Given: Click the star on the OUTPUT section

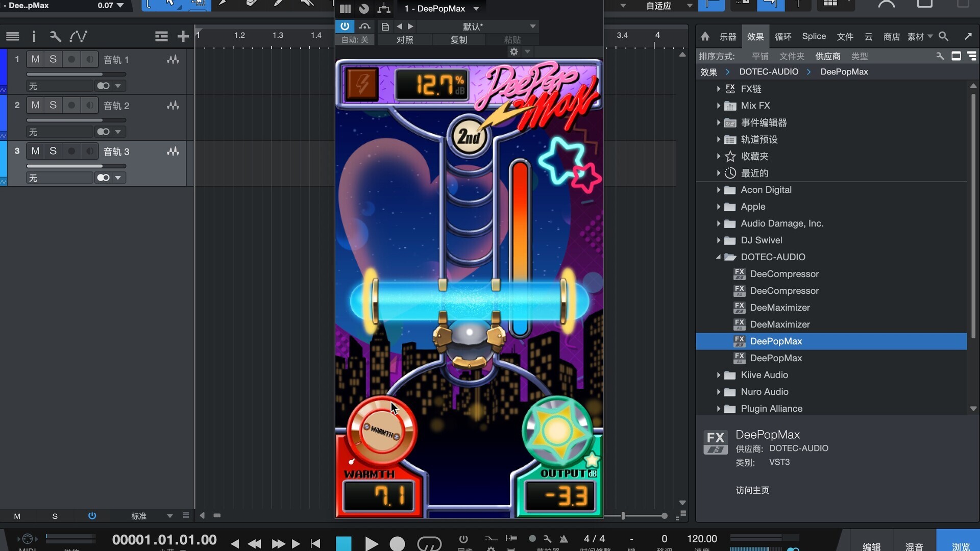Looking at the screenshot, I should click(592, 460).
